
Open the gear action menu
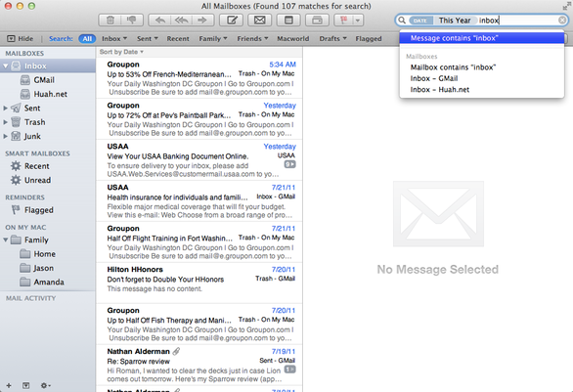point(45,385)
